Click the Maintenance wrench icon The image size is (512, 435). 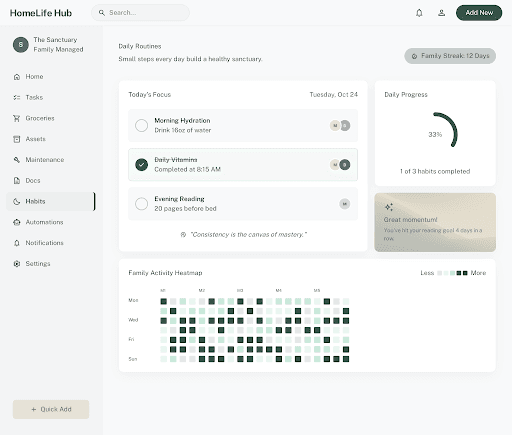click(x=17, y=160)
